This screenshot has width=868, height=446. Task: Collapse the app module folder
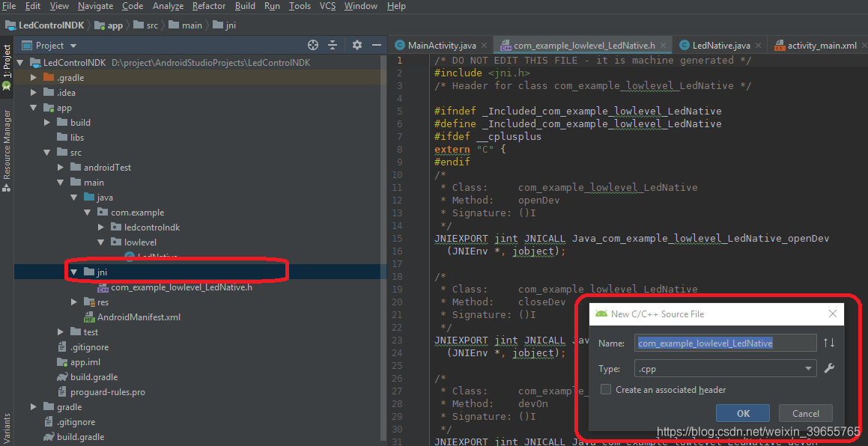click(34, 107)
